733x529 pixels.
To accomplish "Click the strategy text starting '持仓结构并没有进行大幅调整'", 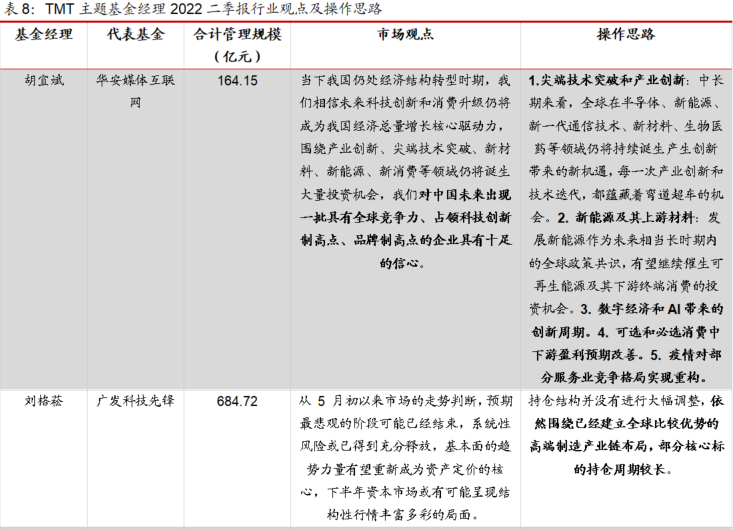I will point(626,435).
